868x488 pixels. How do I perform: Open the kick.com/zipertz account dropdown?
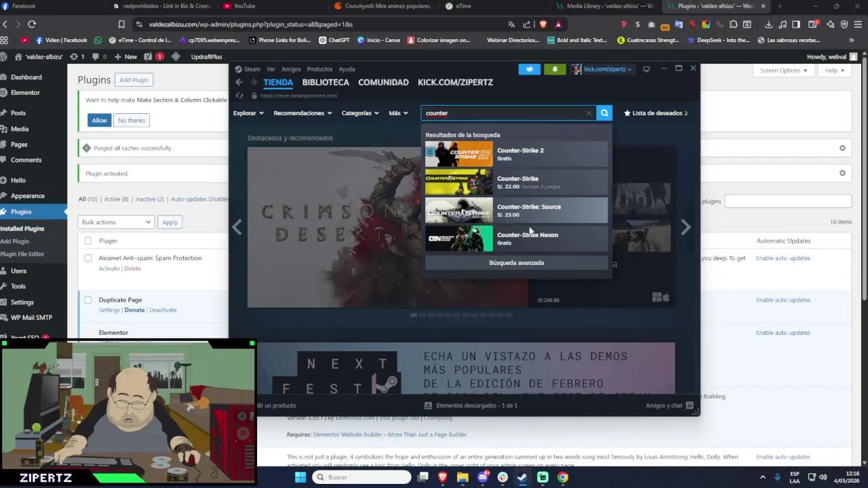(x=601, y=69)
